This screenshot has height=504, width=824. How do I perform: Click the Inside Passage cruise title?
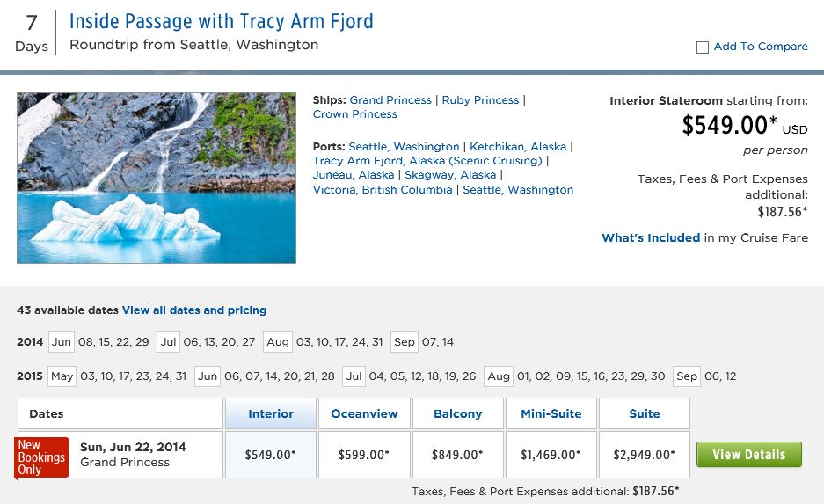pyautogui.click(x=221, y=21)
